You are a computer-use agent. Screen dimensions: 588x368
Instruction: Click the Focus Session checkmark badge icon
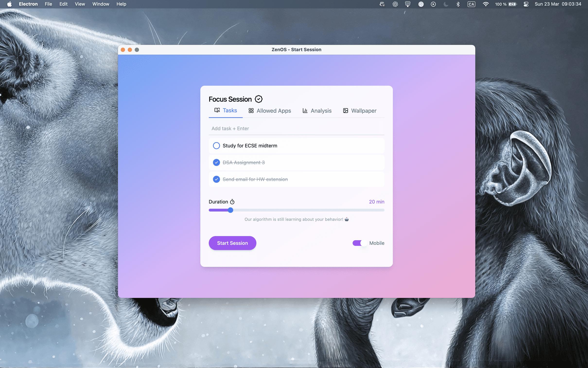pyautogui.click(x=258, y=99)
